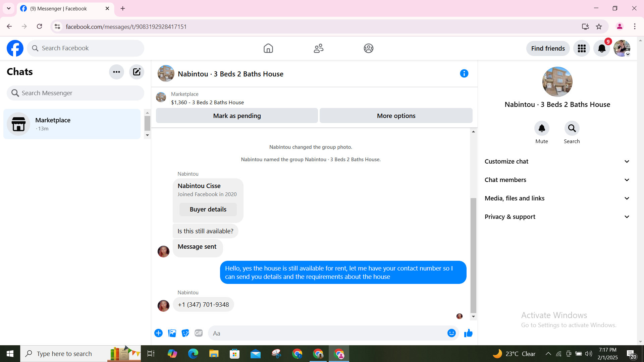Expand Customize chat section
Viewport: 644px width, 362px height.
(x=557, y=162)
